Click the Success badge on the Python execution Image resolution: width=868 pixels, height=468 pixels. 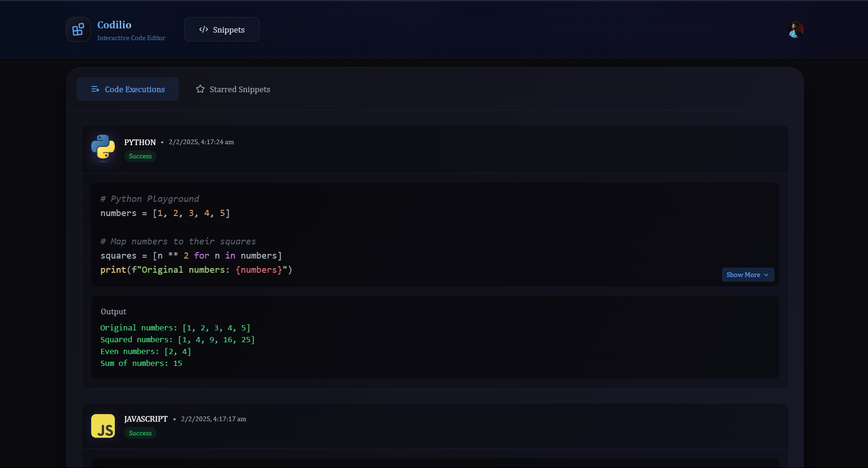click(x=140, y=156)
